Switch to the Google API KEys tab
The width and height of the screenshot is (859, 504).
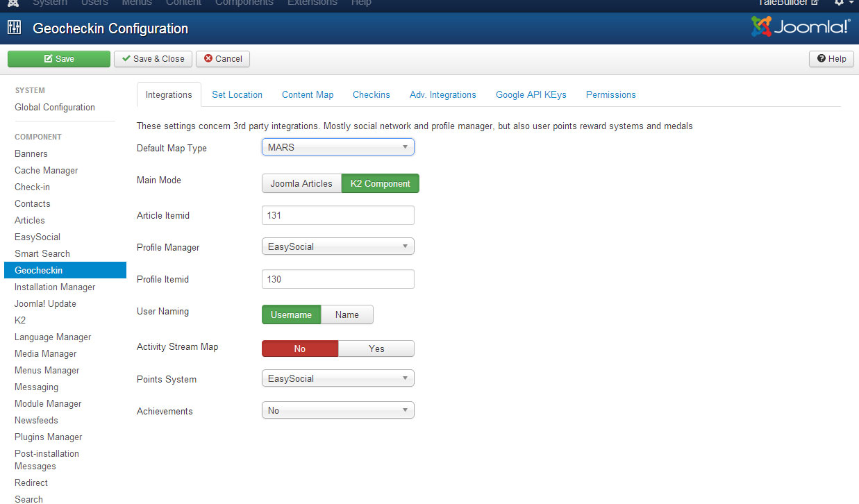531,95
